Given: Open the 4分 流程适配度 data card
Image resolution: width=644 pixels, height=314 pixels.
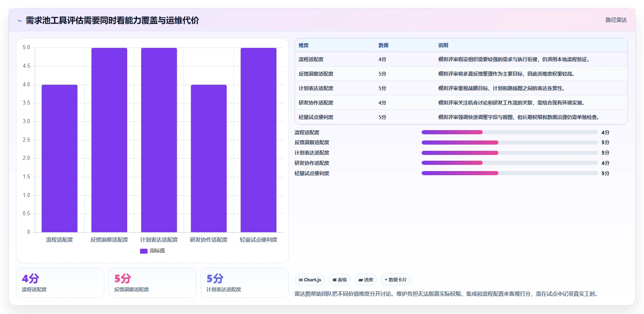Looking at the screenshot, I should [60, 283].
